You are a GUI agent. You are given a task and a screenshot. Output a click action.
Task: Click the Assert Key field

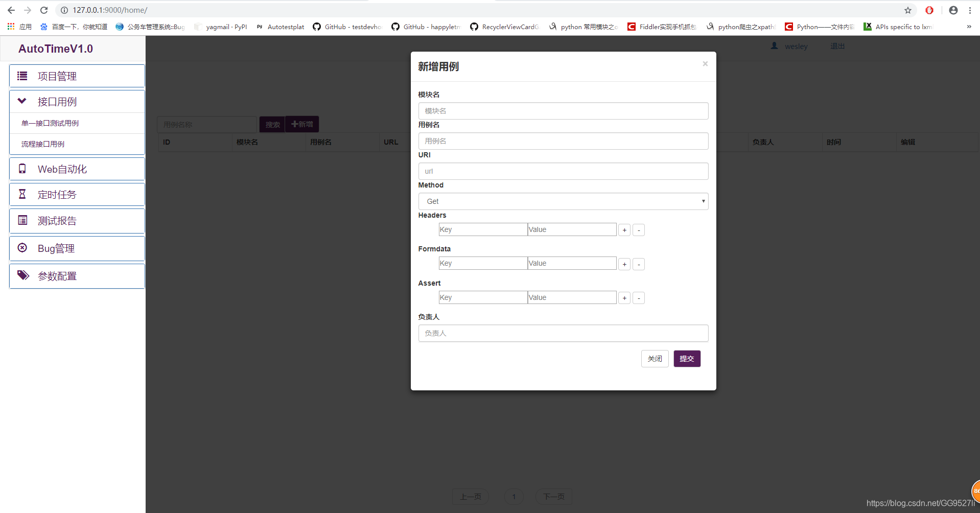click(x=483, y=297)
